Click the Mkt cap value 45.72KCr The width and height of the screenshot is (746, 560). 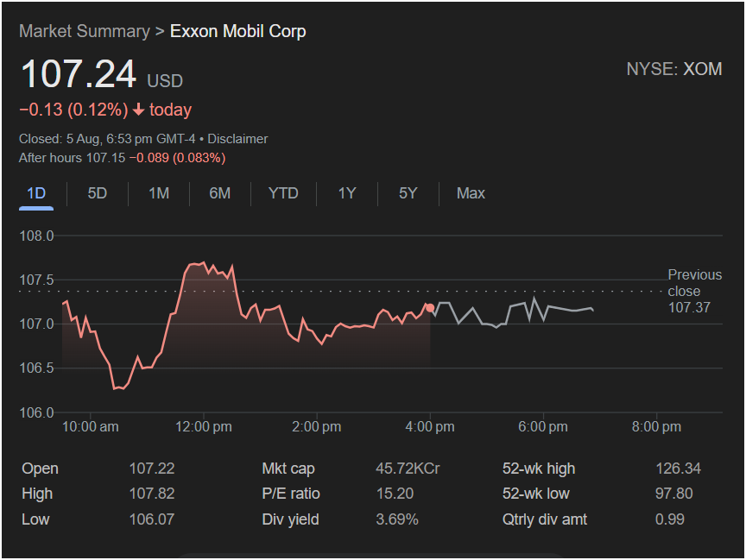[408, 469]
